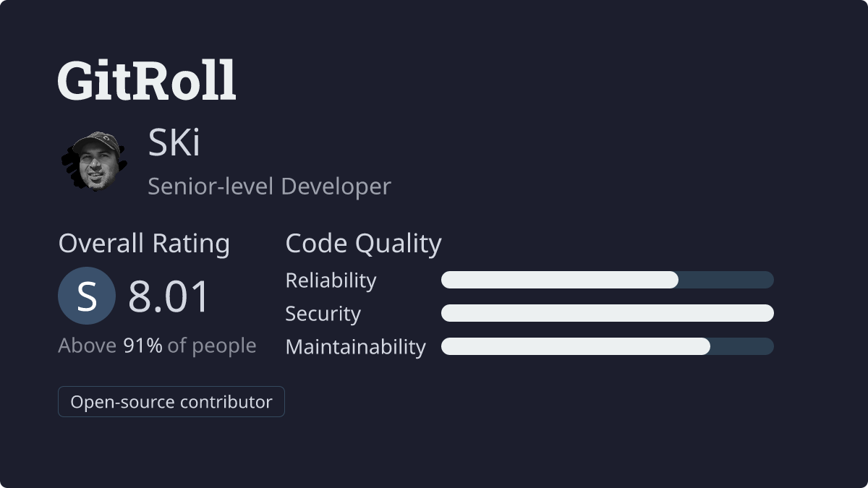Click the Security progress bar
Screen dimensions: 868x488
[608, 313]
